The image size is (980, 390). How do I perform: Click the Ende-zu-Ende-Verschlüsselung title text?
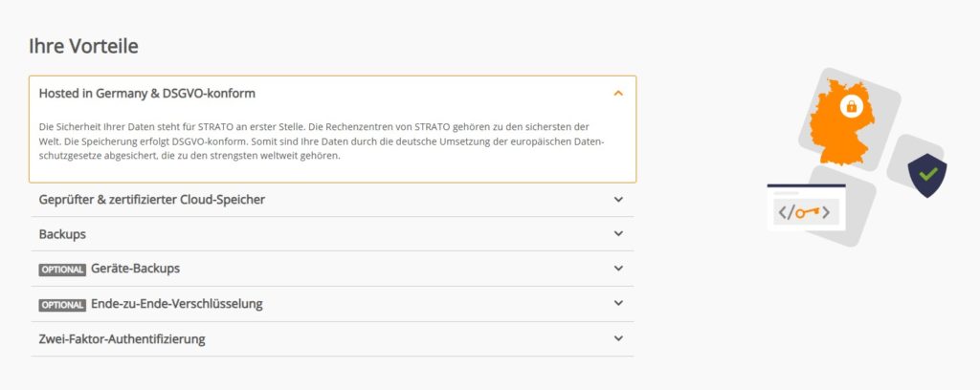(x=176, y=304)
